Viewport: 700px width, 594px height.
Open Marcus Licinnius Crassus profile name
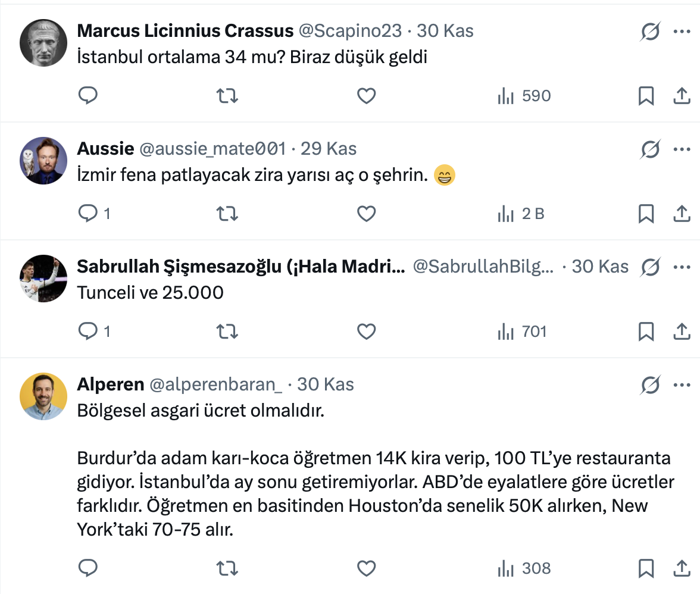point(185,30)
